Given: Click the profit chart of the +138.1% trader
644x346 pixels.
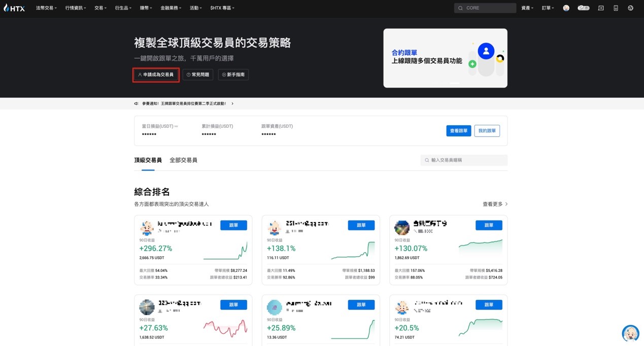Looking at the screenshot, I should tap(353, 250).
